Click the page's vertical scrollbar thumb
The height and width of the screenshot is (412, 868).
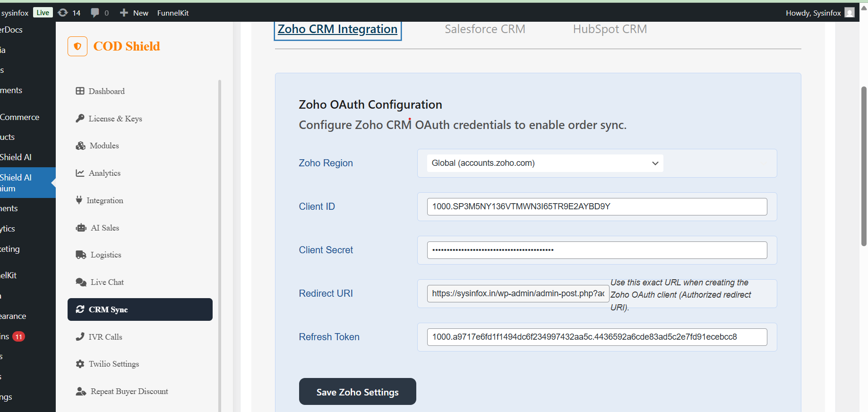click(864, 165)
